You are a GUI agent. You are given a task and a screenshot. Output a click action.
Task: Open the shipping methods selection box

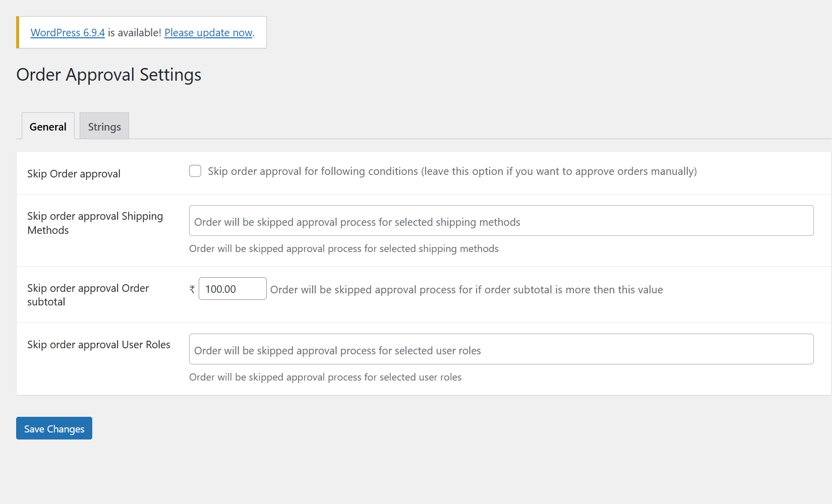point(501,221)
